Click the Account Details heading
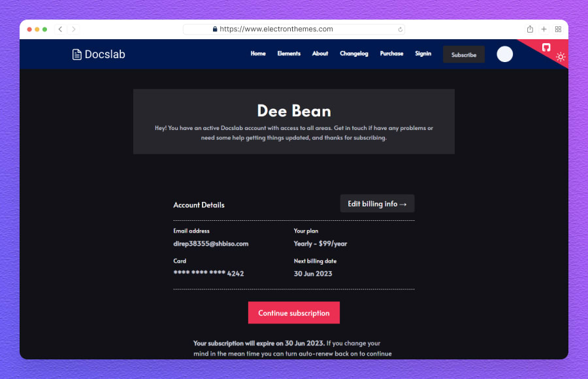 pos(199,205)
